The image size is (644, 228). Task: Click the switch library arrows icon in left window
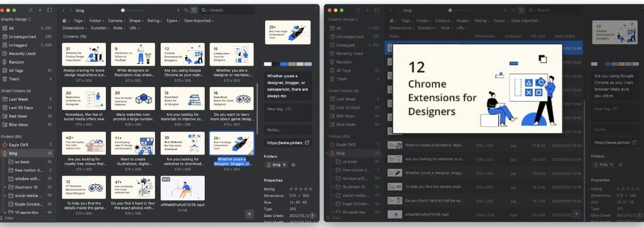(x=31, y=10)
